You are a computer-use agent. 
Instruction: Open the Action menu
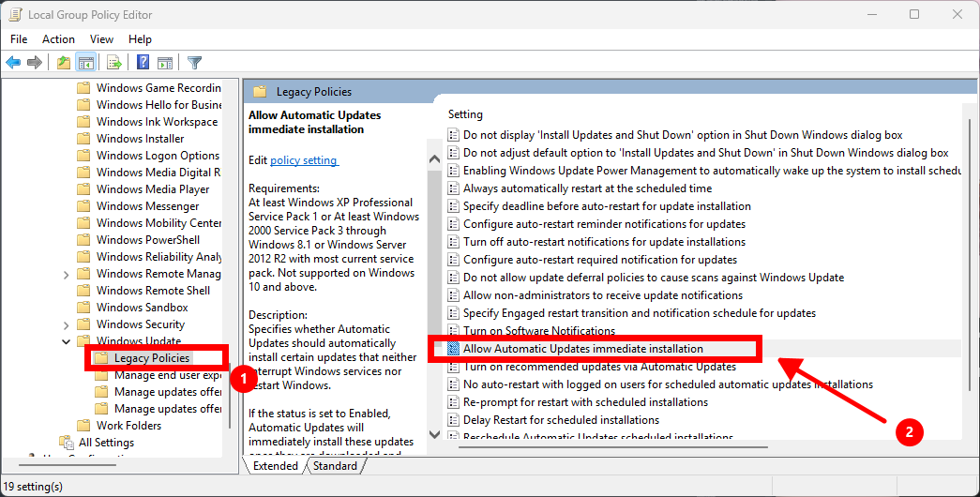pos(58,38)
